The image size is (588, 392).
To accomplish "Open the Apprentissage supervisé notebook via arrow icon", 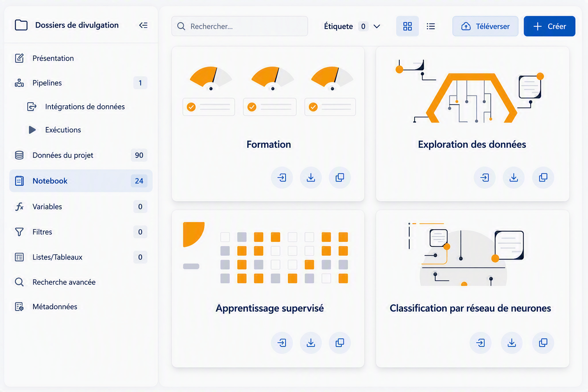I will 282,343.
